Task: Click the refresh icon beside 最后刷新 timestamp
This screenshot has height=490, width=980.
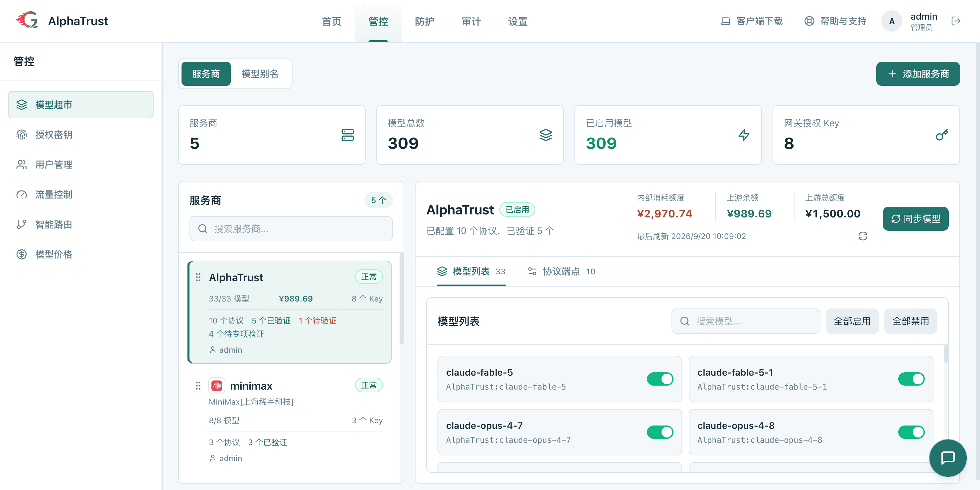Action: (x=863, y=236)
